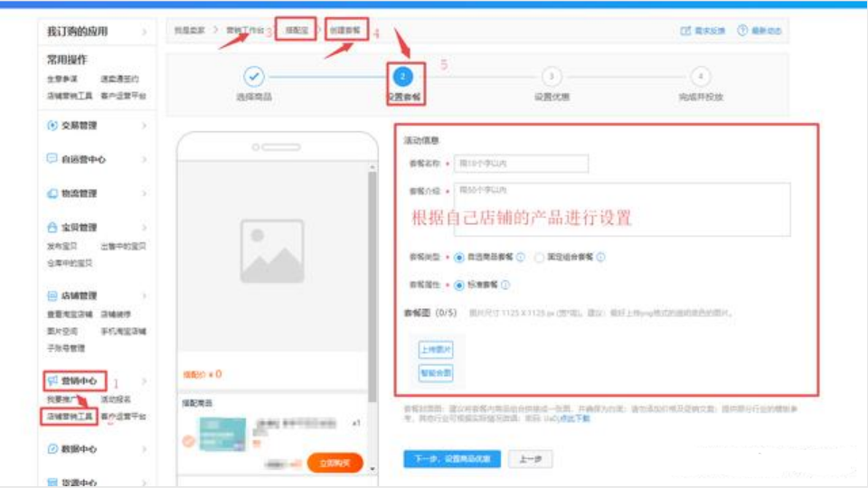Select the 标准套餐 radio option
Viewport: 868px width, 488px height.
[459, 286]
